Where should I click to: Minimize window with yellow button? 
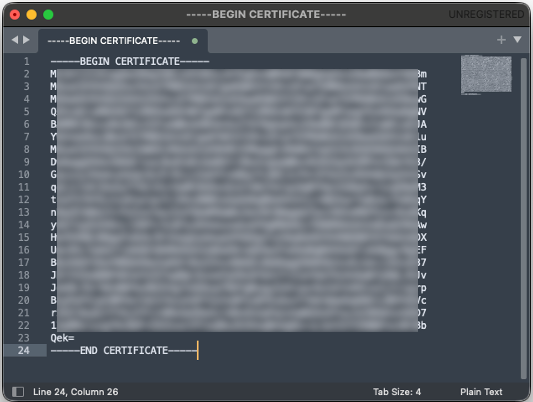32,15
